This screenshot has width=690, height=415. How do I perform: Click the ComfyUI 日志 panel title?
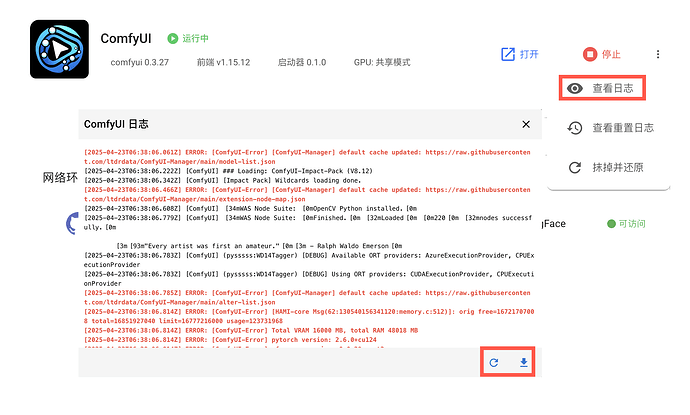point(116,125)
